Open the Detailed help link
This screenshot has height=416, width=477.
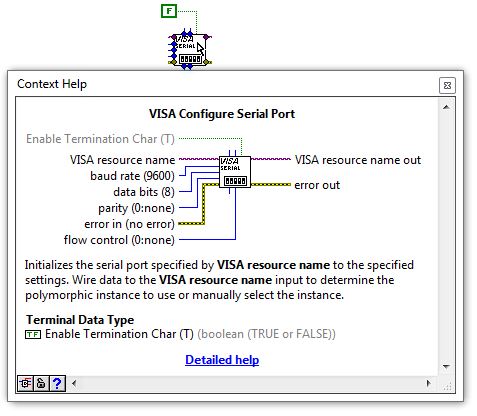click(222, 360)
